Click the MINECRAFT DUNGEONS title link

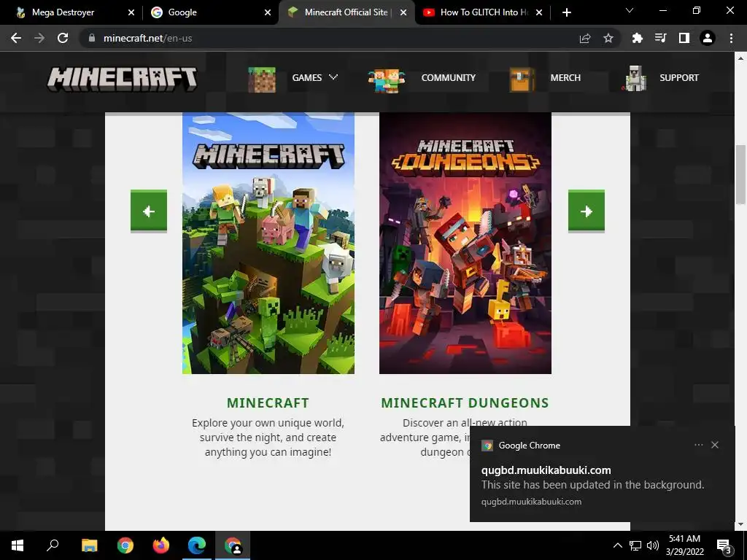pyautogui.click(x=465, y=402)
